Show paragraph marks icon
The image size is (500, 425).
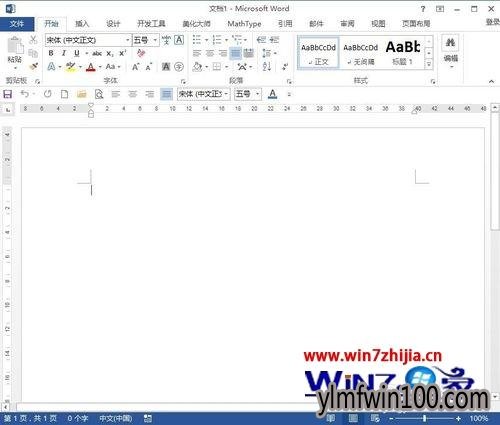pyautogui.click(x=285, y=66)
